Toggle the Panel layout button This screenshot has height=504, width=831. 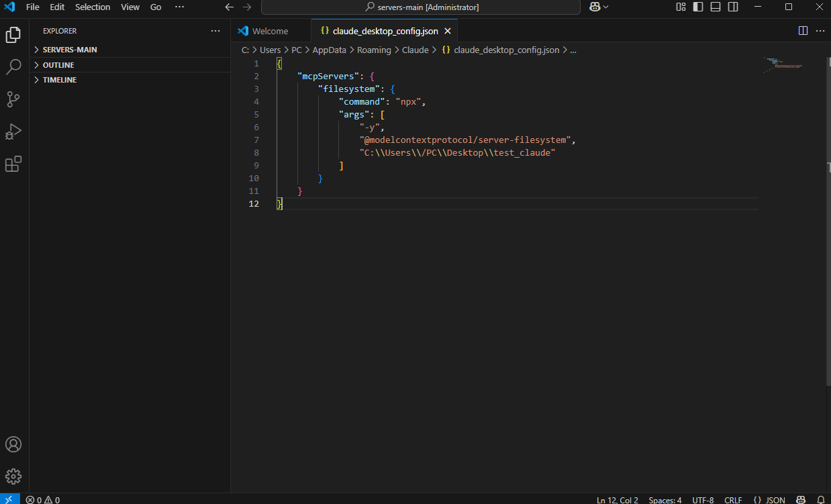tap(716, 7)
